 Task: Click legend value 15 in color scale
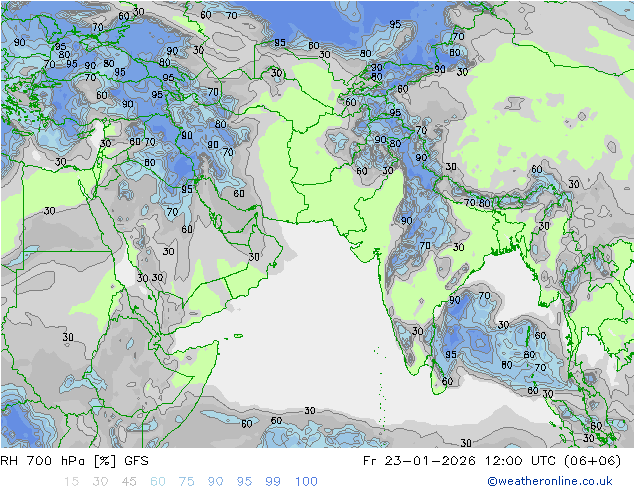pyautogui.click(x=71, y=482)
